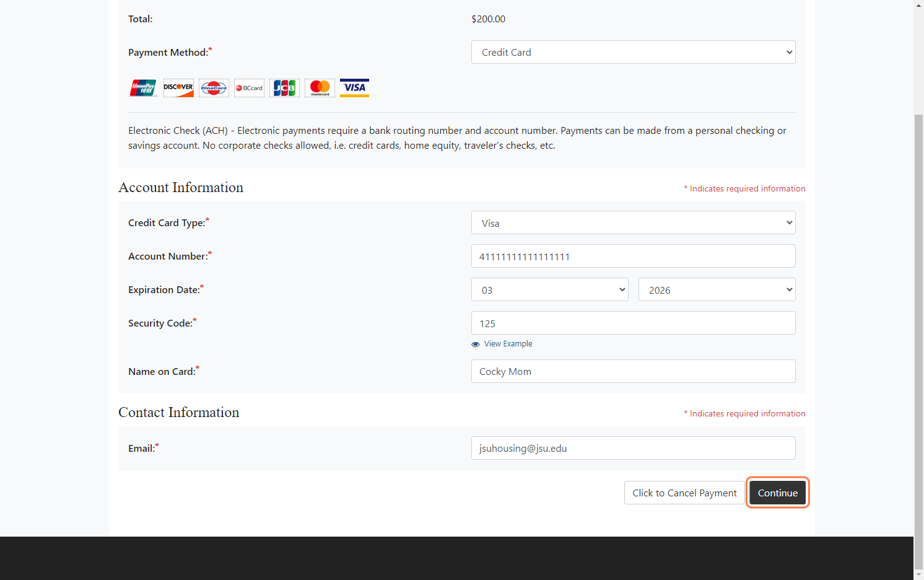
Task: Click the $200.00 total amount
Action: click(488, 19)
